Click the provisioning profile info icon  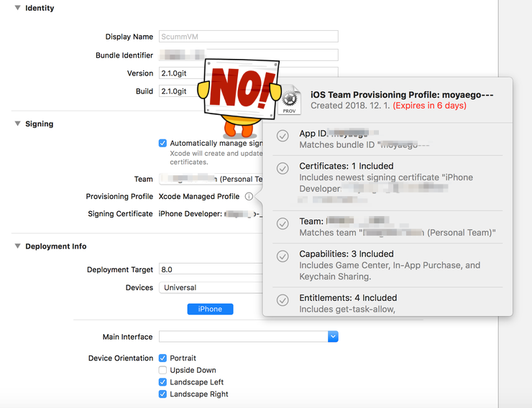tap(249, 197)
